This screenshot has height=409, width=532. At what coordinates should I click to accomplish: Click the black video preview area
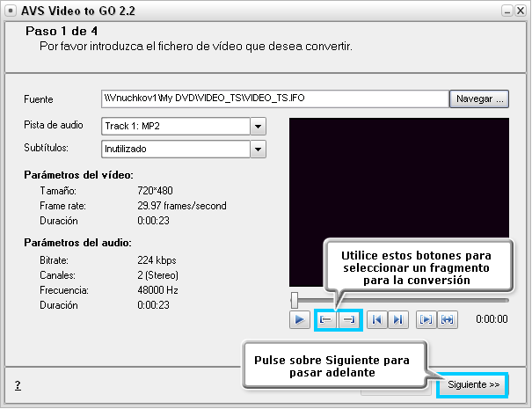(x=399, y=202)
